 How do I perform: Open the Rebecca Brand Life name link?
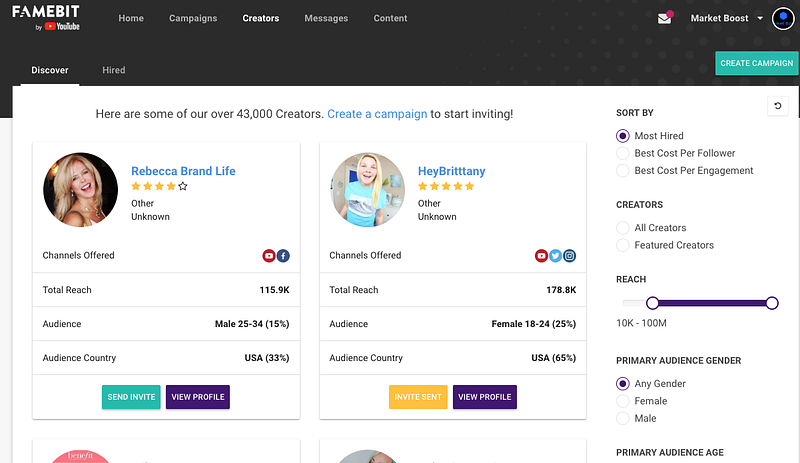[183, 171]
